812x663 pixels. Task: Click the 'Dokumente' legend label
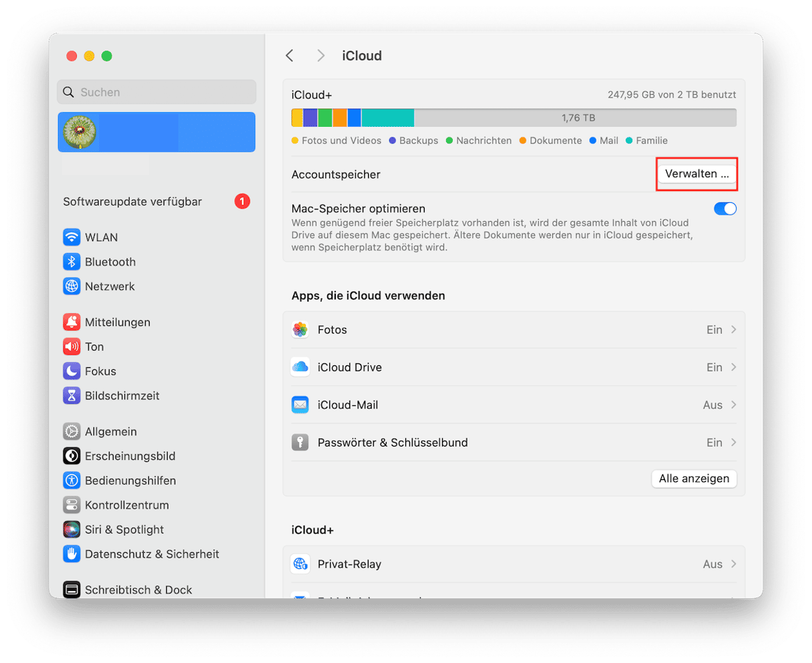tap(556, 140)
